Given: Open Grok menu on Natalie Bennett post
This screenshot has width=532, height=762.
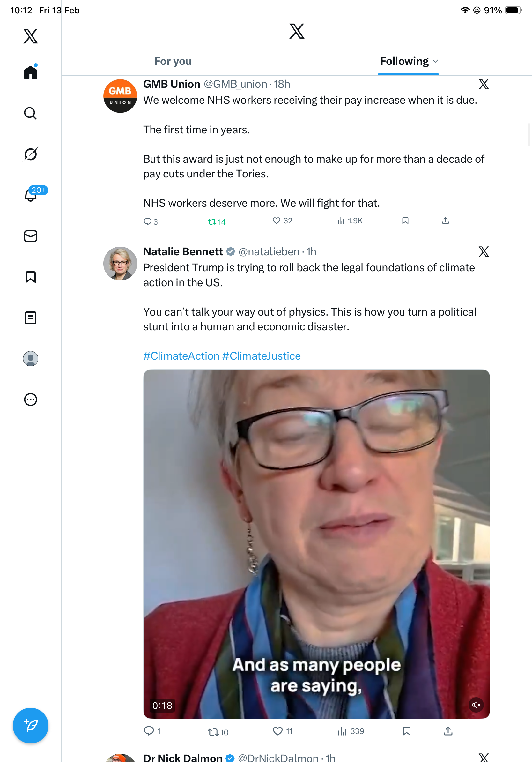Looking at the screenshot, I should [x=484, y=252].
